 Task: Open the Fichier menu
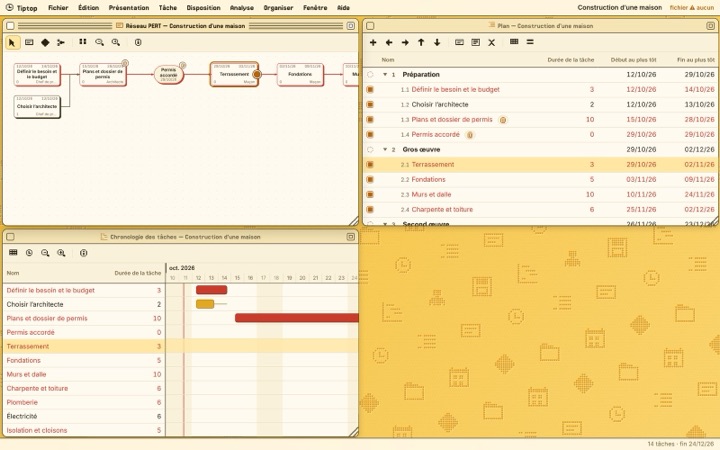[x=58, y=8]
